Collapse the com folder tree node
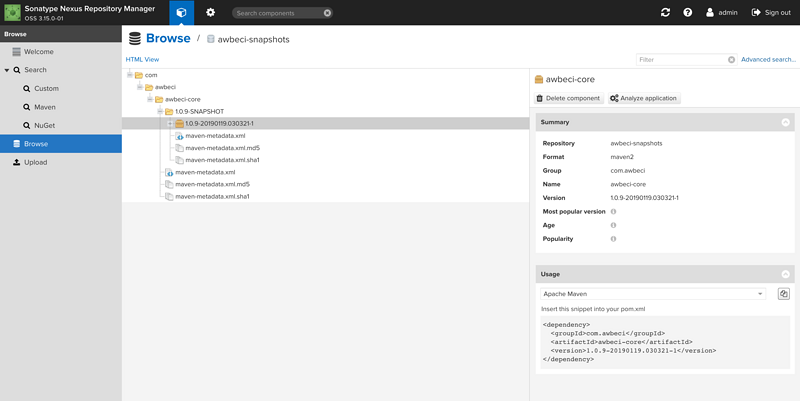The image size is (800, 401). click(x=130, y=75)
